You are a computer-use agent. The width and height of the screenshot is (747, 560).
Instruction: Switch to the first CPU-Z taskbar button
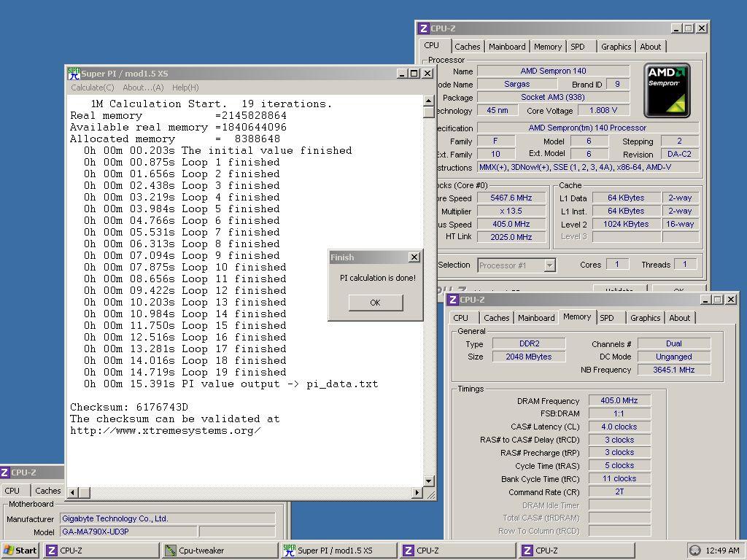click(101, 551)
